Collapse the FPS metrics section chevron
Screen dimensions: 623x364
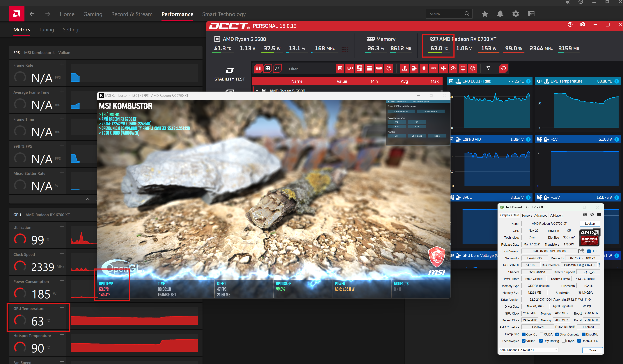point(88,199)
